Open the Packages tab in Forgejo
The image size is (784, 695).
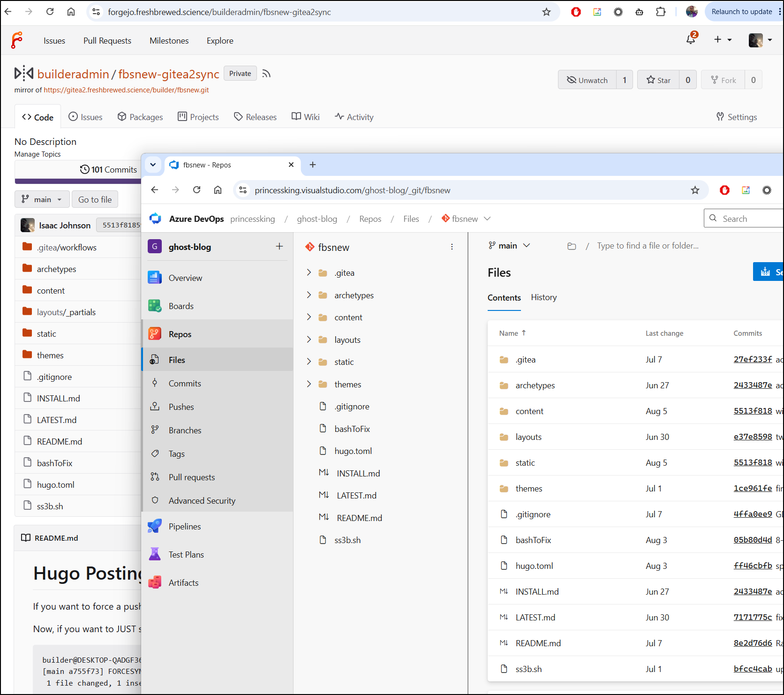pyautogui.click(x=140, y=117)
